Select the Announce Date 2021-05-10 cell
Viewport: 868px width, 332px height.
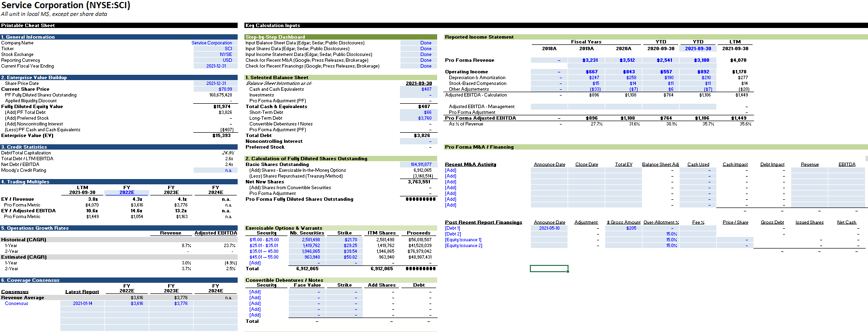[x=549, y=228]
